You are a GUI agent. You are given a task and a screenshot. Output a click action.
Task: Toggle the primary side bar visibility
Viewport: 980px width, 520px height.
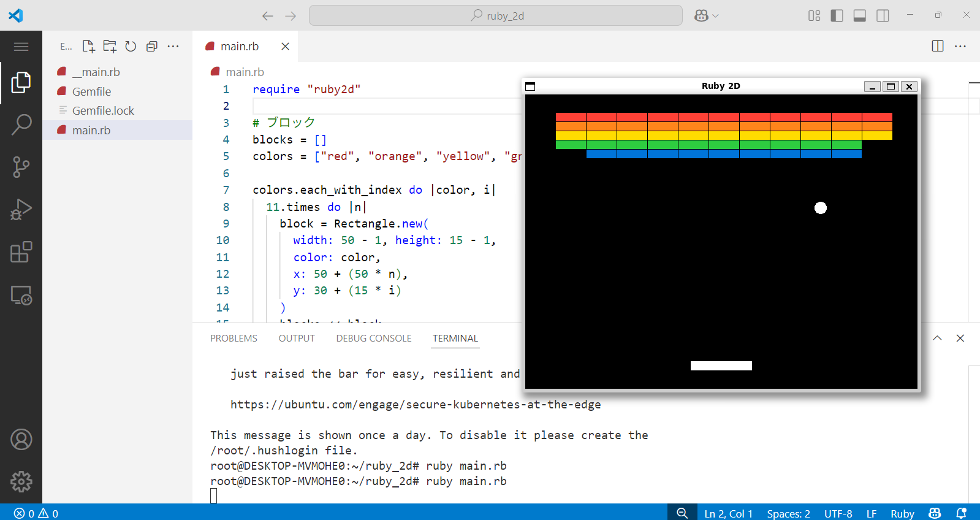coord(837,16)
